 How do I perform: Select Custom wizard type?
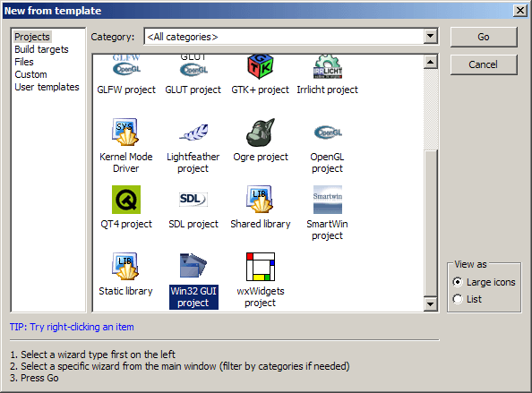[30, 74]
